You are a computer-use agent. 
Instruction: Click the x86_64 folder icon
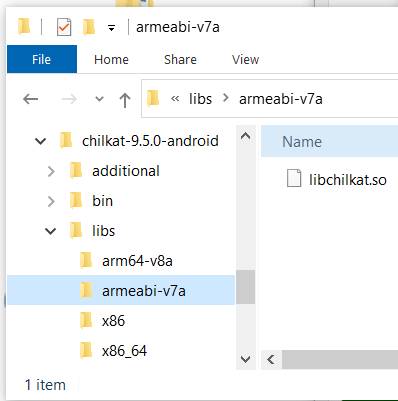[86, 350]
